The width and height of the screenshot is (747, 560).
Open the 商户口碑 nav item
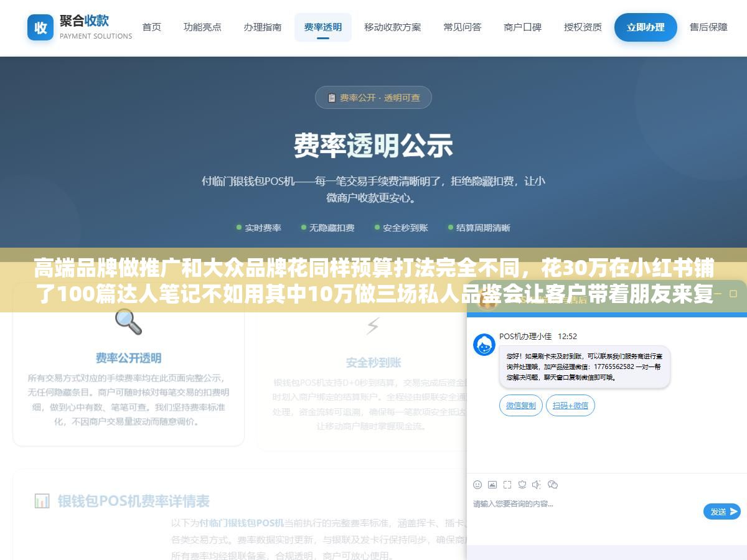[523, 27]
